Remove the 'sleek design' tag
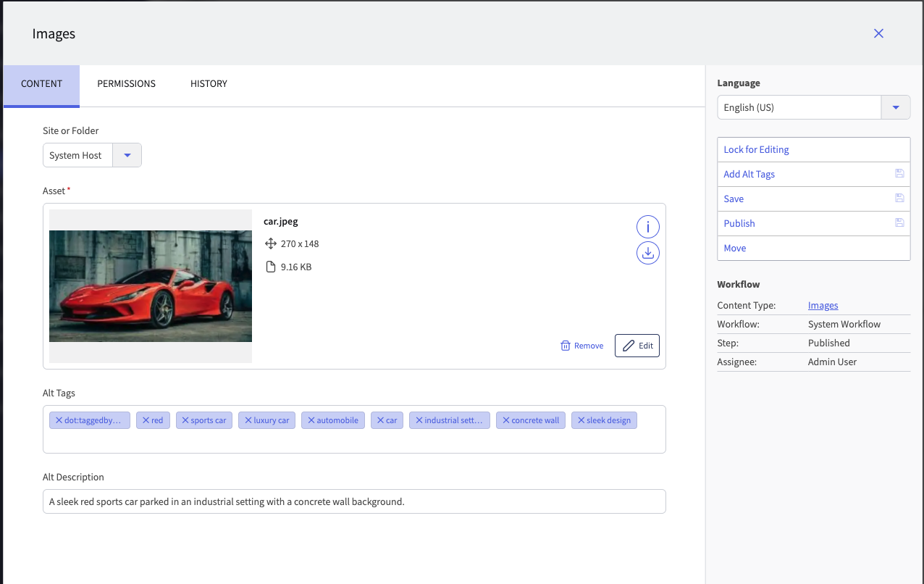 coord(581,420)
